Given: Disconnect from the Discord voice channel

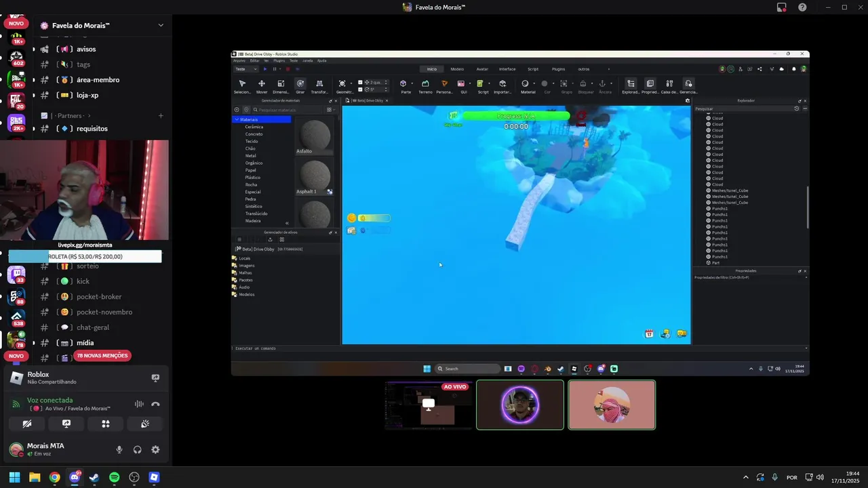Looking at the screenshot, I should (x=155, y=404).
